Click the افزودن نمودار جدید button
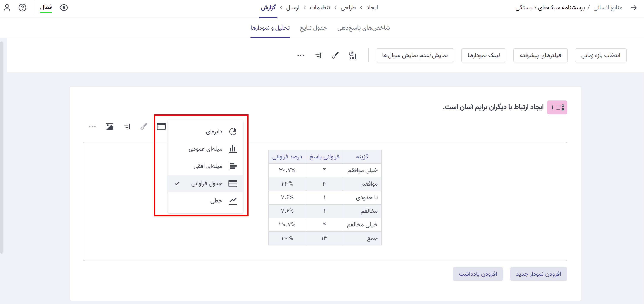The height and width of the screenshot is (304, 644). pyautogui.click(x=538, y=274)
